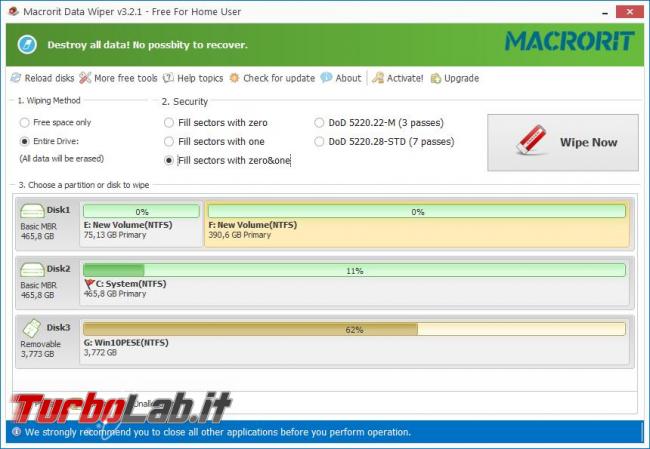Choose Fill sectors with zero
The image size is (650, 449).
[x=216, y=123]
